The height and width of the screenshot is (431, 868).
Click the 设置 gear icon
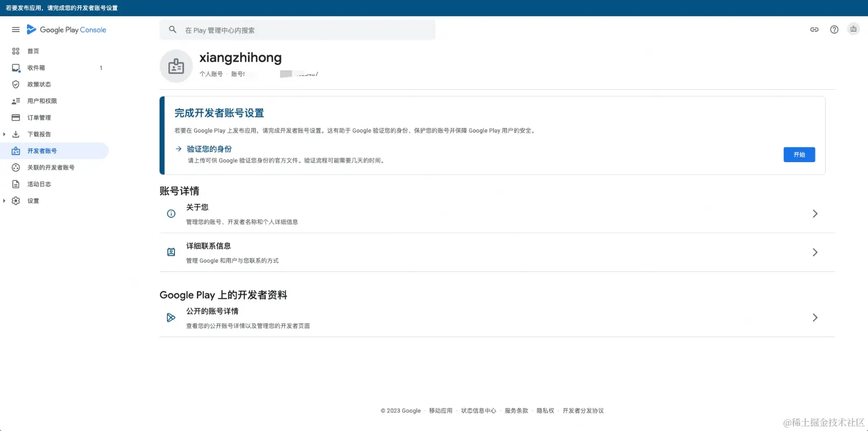tap(16, 201)
